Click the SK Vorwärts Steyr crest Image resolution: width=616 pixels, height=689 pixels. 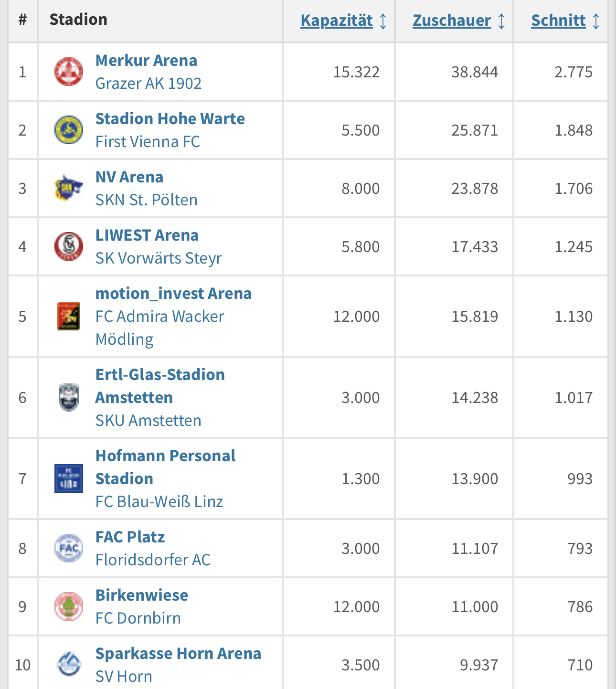pyautogui.click(x=69, y=246)
